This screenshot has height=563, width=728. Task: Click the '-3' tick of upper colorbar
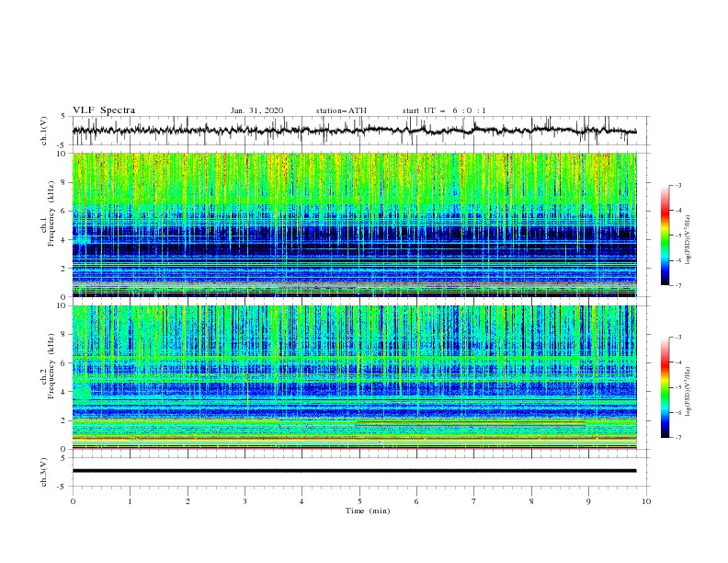[x=677, y=185]
